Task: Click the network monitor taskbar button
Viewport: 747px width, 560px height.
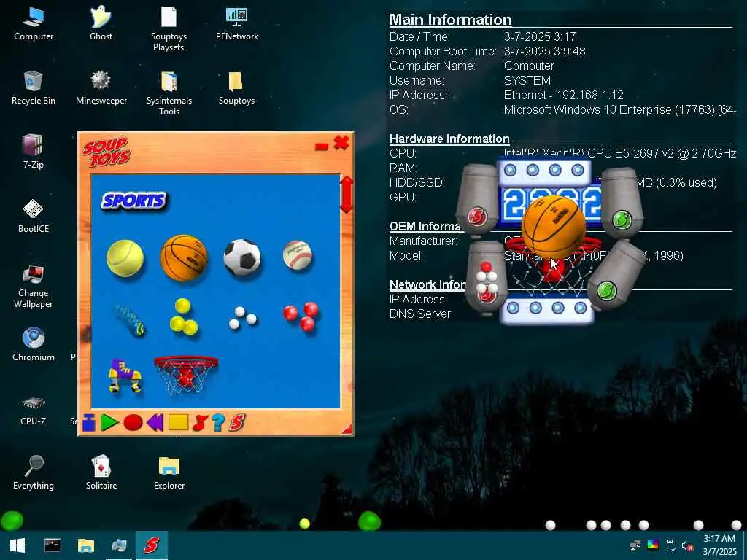Action: (x=119, y=545)
